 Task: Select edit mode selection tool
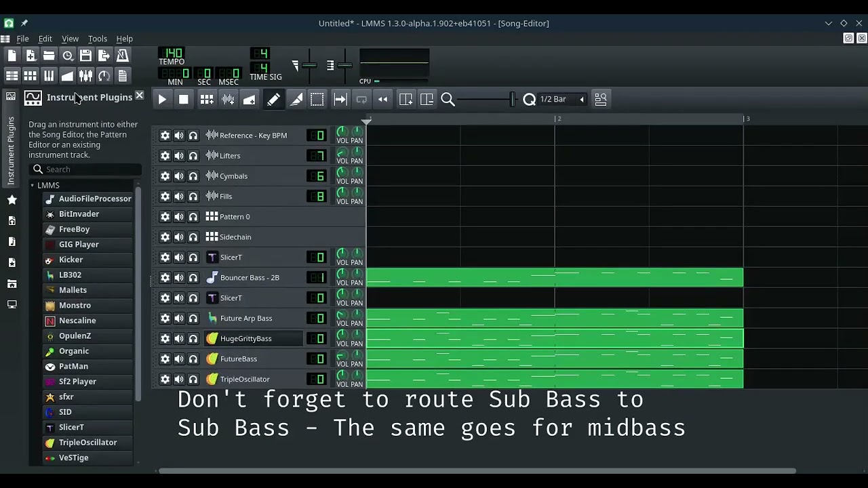click(x=317, y=100)
